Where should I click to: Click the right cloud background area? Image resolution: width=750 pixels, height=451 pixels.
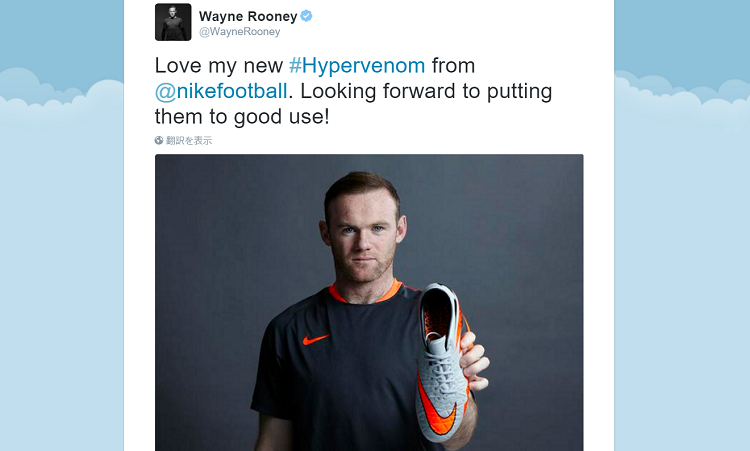pos(682,103)
